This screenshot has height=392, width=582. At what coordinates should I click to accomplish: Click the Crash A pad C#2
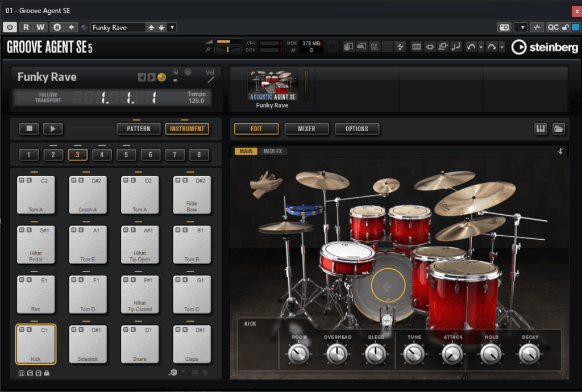click(x=88, y=195)
